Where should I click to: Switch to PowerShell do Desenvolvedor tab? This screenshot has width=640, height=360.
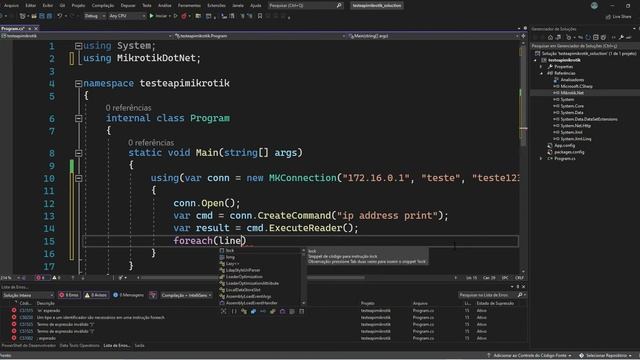click(x=28, y=346)
